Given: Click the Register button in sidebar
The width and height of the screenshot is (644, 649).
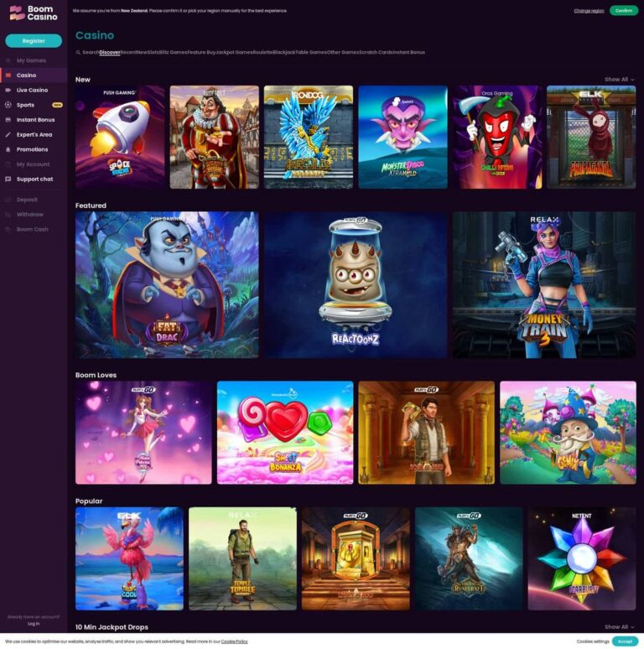Looking at the screenshot, I should (x=34, y=40).
